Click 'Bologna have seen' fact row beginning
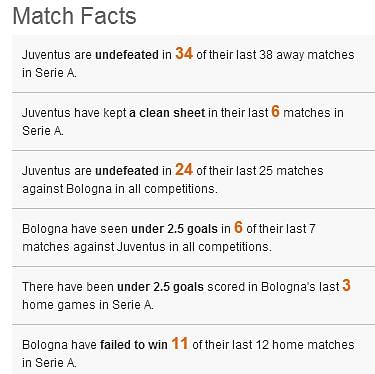 tap(75, 229)
